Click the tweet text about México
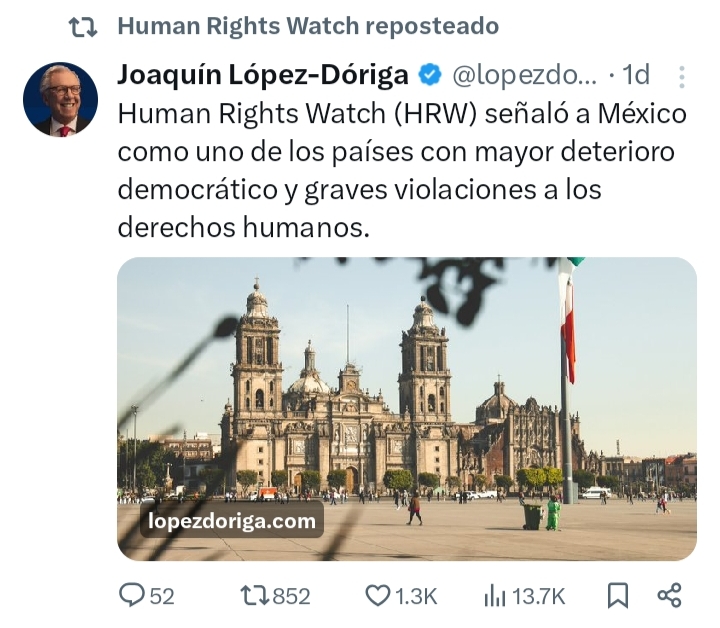Viewport: 720px width, 628px height. click(402, 170)
